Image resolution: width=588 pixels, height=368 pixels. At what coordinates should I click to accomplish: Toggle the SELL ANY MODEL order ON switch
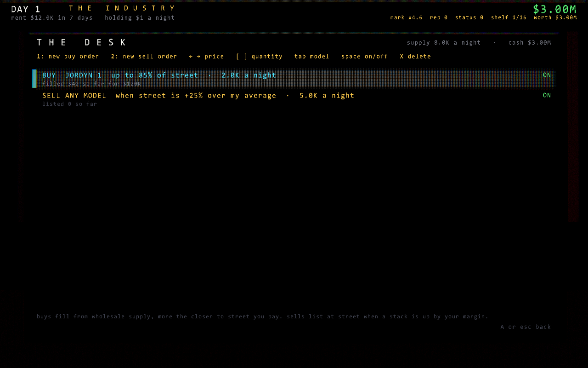(x=547, y=95)
